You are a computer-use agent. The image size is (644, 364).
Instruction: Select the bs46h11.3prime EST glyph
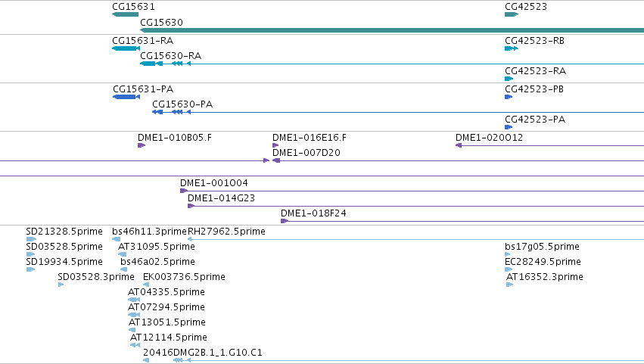(x=117, y=239)
